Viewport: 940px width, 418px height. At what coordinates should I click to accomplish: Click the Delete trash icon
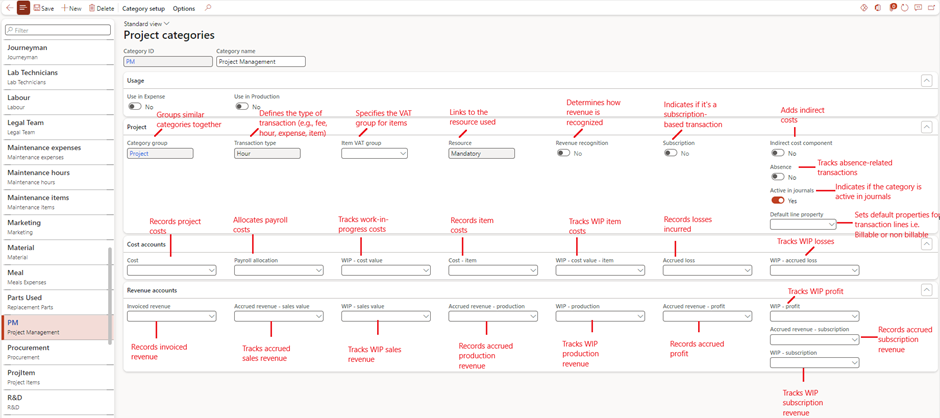pyautogui.click(x=92, y=8)
